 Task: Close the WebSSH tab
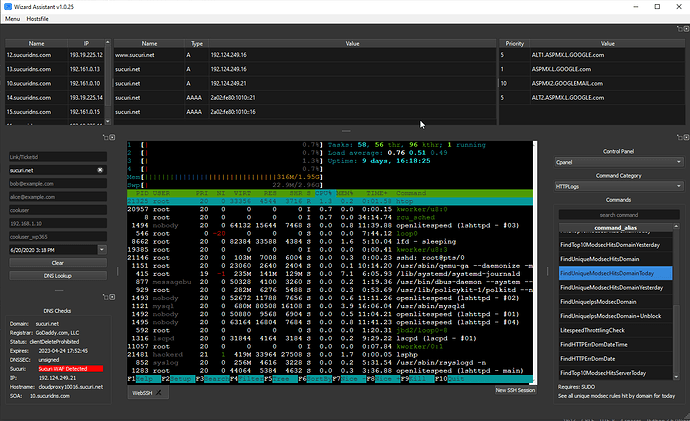[158, 393]
